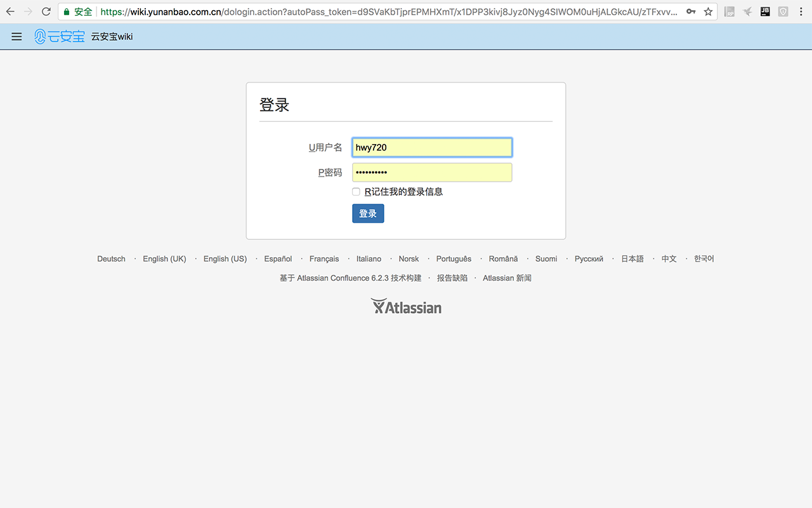Open the saved passwords key icon
Image resolution: width=812 pixels, height=508 pixels.
pos(691,11)
